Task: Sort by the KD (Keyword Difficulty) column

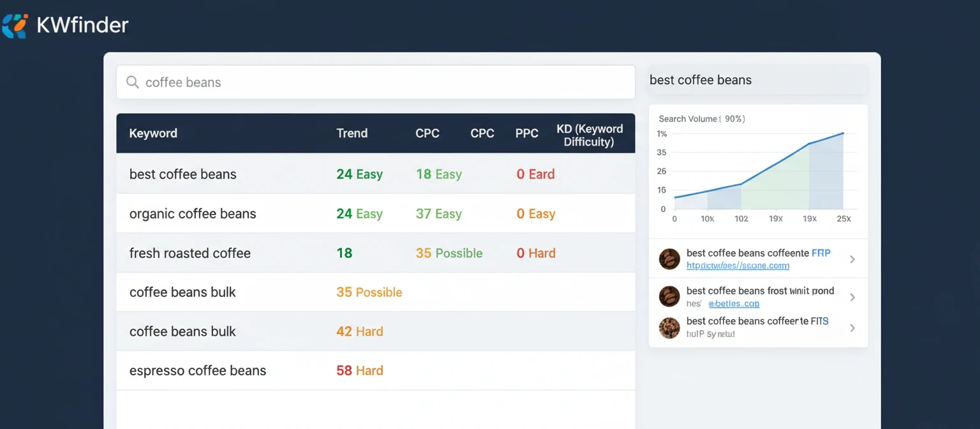Action: point(590,133)
